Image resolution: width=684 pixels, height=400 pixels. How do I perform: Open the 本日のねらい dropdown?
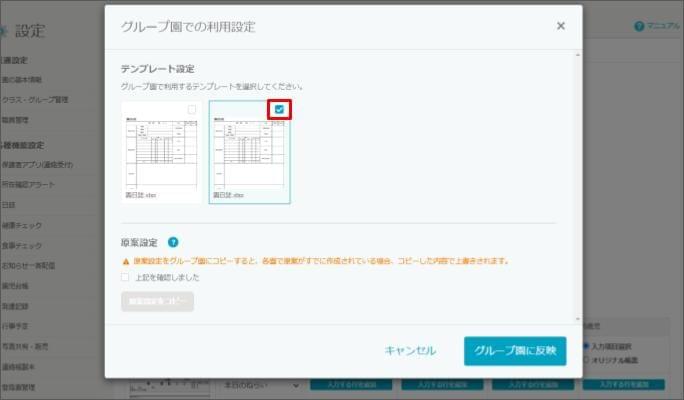260,385
